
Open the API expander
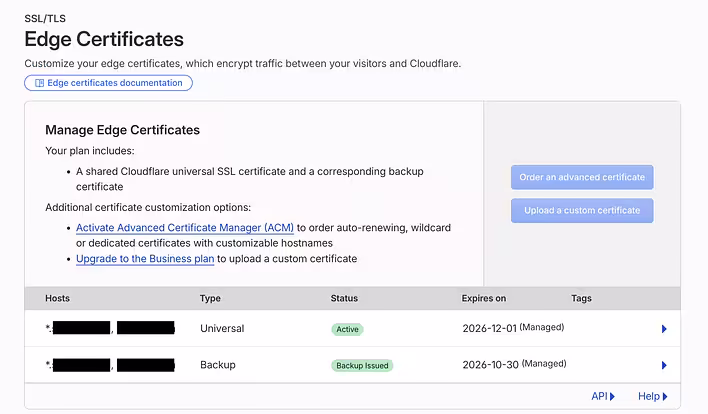point(603,396)
